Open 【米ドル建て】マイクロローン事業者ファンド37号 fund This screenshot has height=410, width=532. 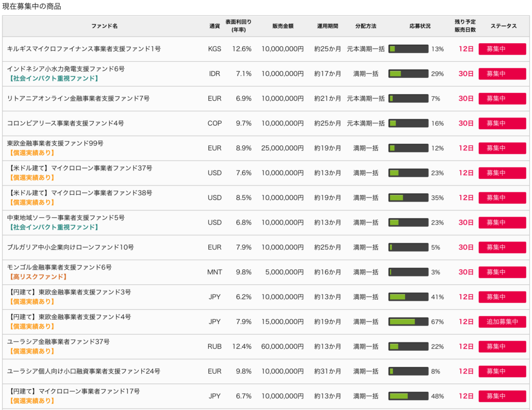tap(79, 168)
